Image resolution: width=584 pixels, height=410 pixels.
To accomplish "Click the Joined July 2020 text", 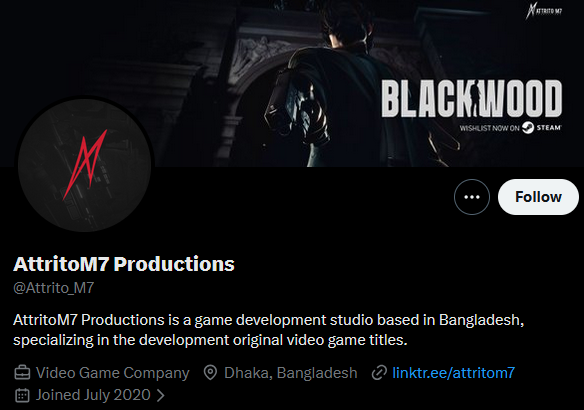I will 93,395.
